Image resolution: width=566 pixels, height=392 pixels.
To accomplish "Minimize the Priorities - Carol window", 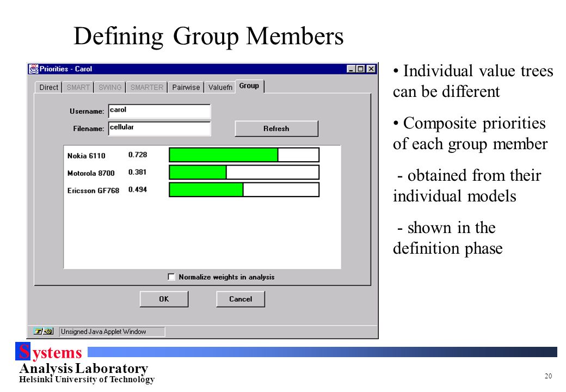I will tap(350, 69).
